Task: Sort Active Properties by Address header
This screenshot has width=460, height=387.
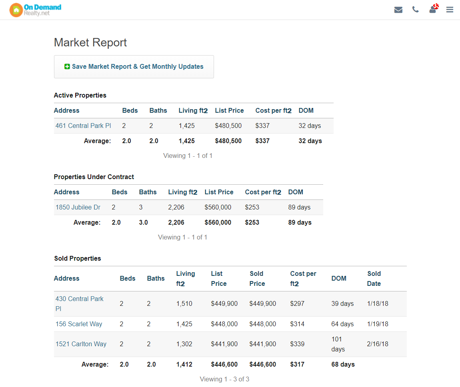Action: (x=67, y=111)
